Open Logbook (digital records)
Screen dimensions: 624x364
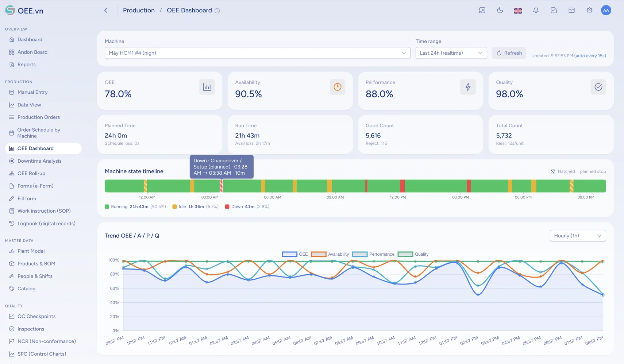pyautogui.click(x=43, y=223)
